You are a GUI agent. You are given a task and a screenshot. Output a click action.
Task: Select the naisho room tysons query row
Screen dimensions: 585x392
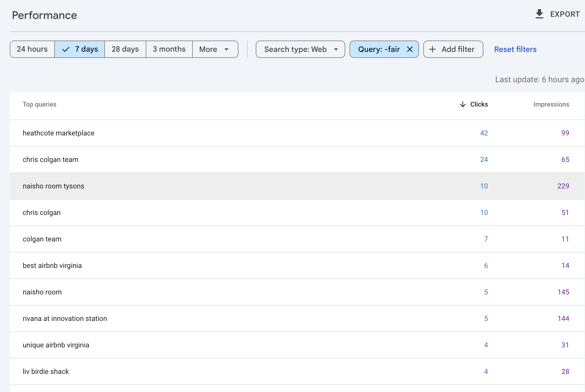tap(54, 186)
